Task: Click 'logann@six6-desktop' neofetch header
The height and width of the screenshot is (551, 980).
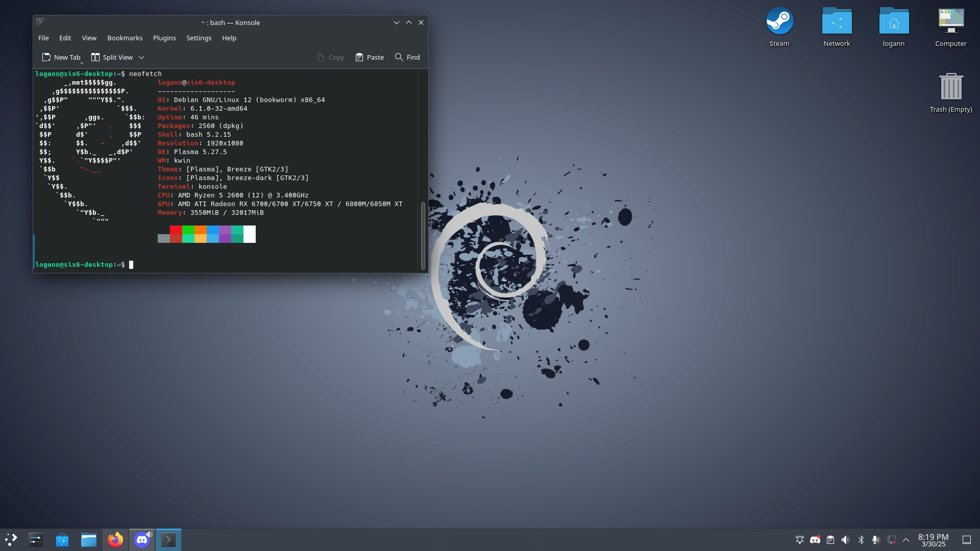Action: click(x=196, y=83)
